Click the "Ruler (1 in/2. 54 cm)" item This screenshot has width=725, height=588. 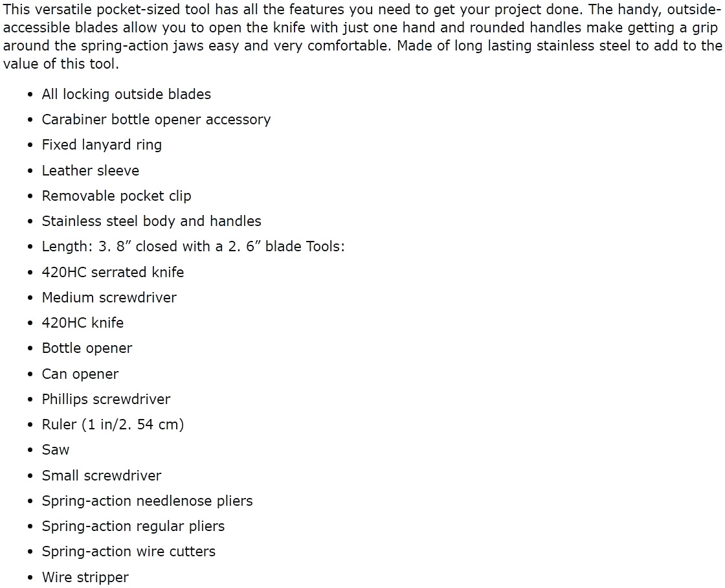[x=113, y=425]
